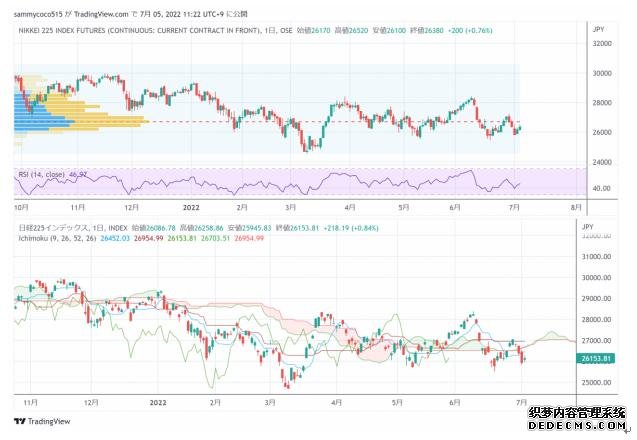
Task: Click the 31000.00 price axis label
Action: tap(596, 256)
